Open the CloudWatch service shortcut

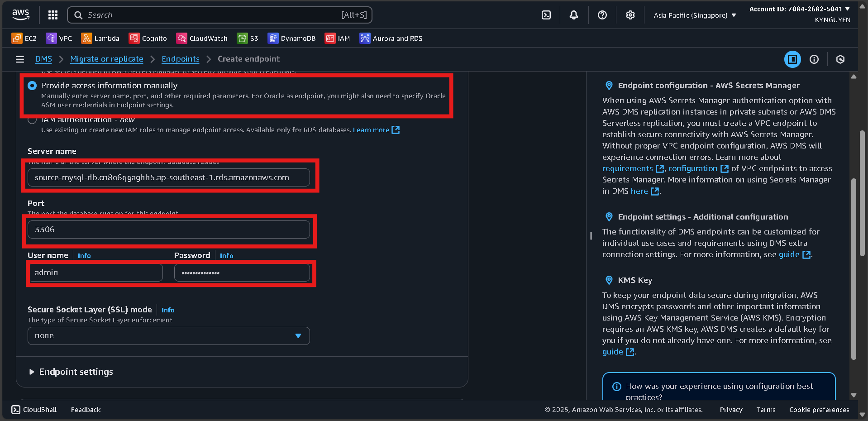pos(202,38)
